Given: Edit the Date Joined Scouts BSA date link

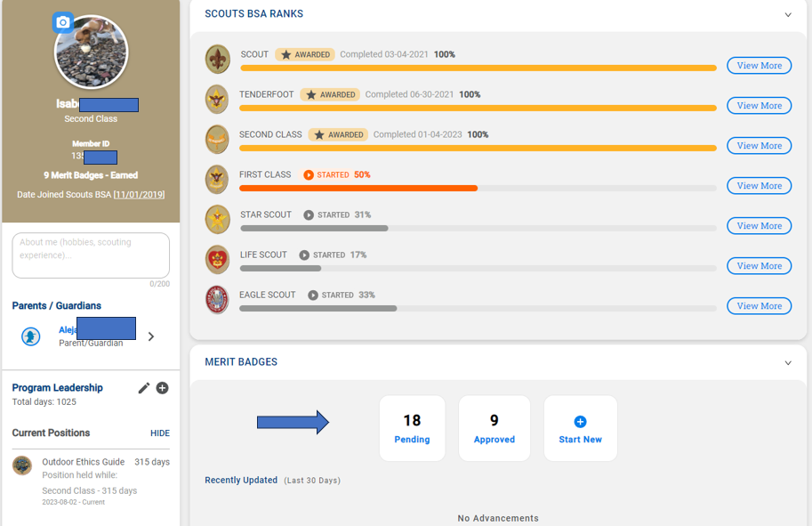Looking at the screenshot, I should 140,195.
